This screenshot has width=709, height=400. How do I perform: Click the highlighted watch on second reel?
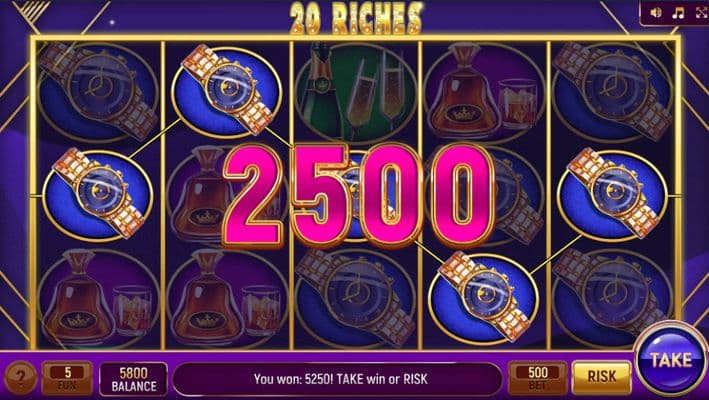(227, 90)
